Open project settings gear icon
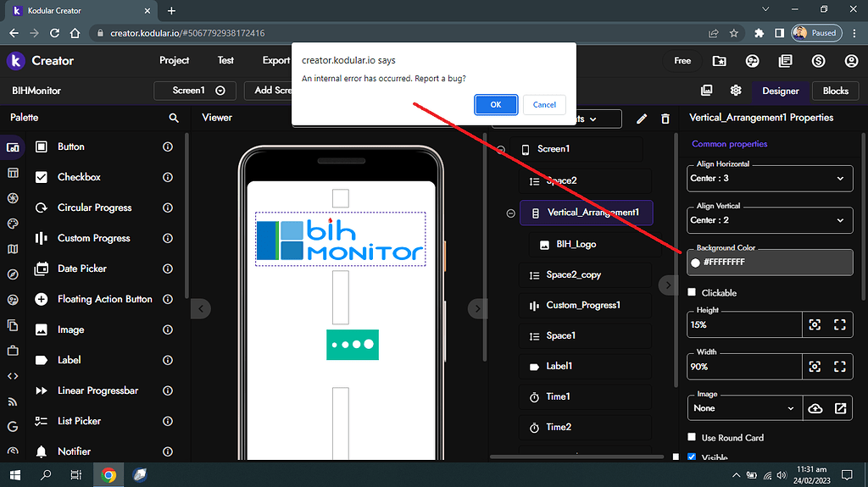This screenshot has height=487, width=868. (736, 91)
